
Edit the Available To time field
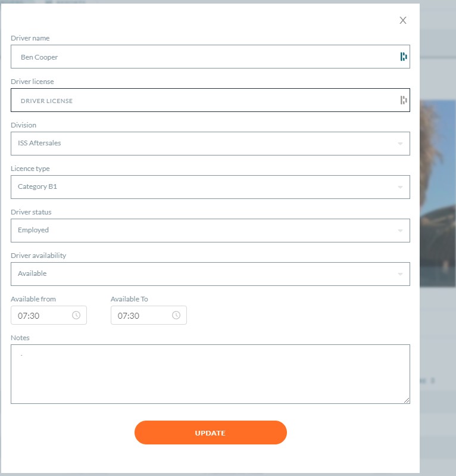tap(149, 315)
